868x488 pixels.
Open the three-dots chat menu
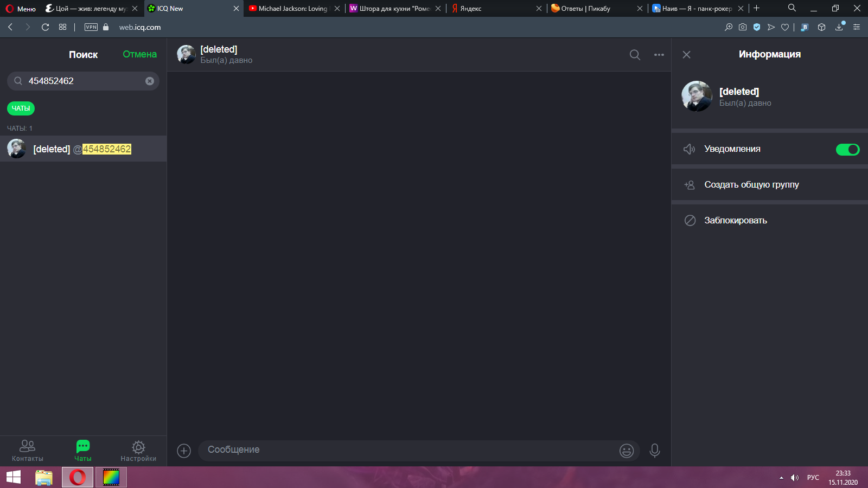[659, 55]
